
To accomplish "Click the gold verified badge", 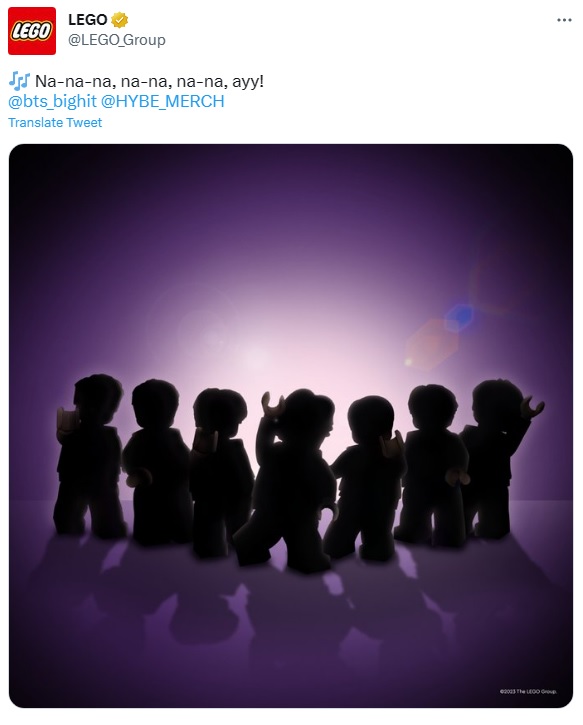I will coord(120,20).
